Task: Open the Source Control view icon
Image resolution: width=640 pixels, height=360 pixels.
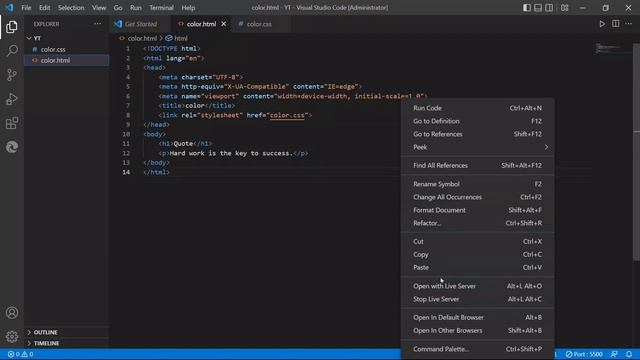Action: tap(12, 75)
